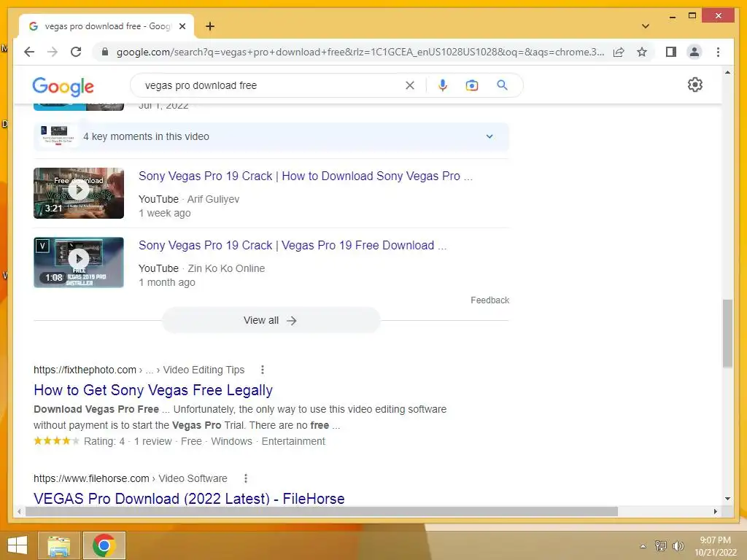Go to Google homepage logo
This screenshot has width=747, height=560.
click(x=63, y=87)
